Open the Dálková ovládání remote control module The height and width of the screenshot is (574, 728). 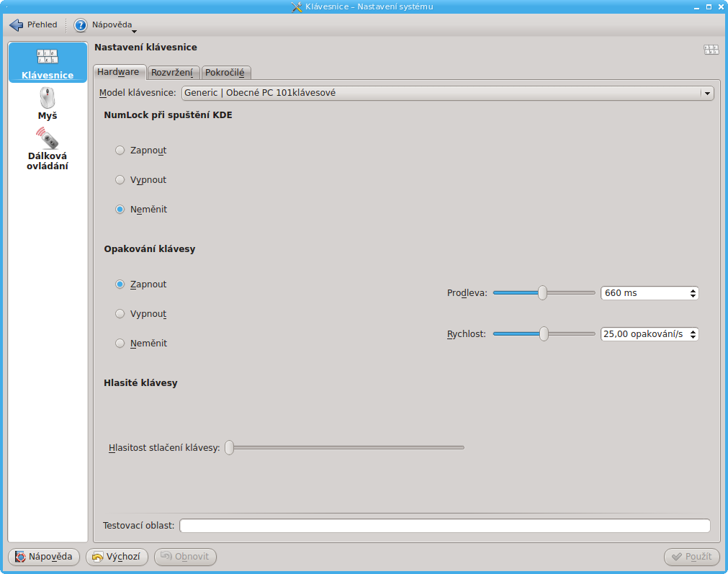48,148
